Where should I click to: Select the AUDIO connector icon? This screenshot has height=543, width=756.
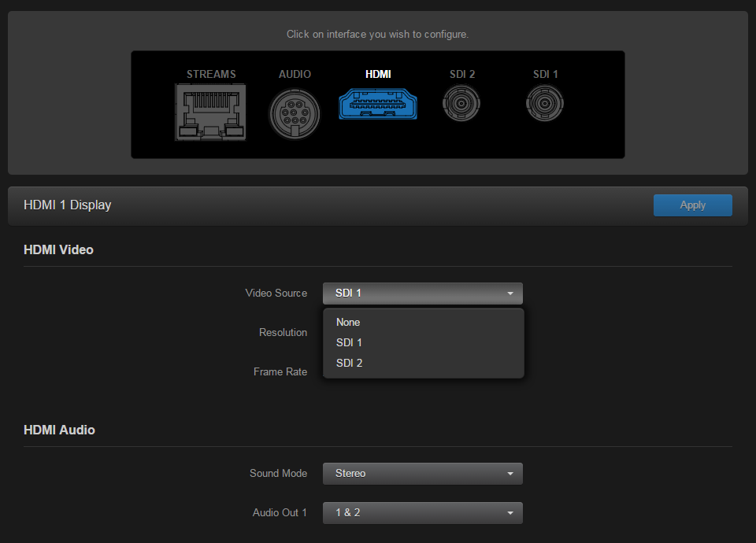295,112
